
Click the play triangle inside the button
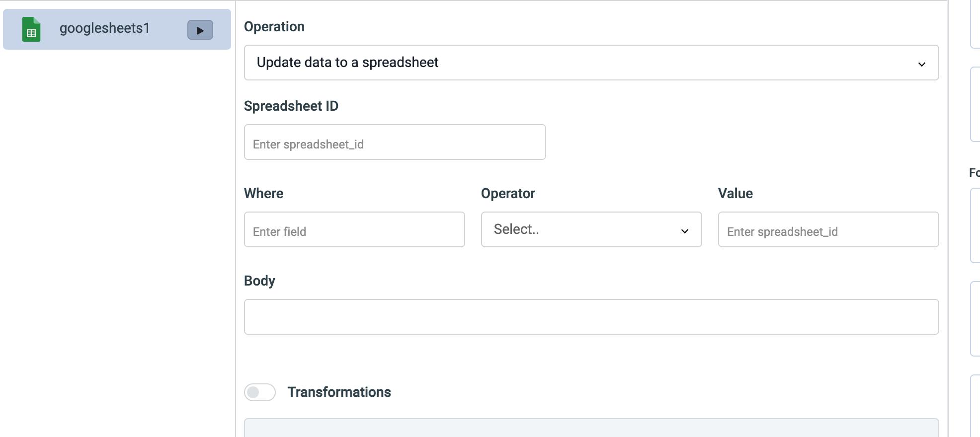coord(200,30)
